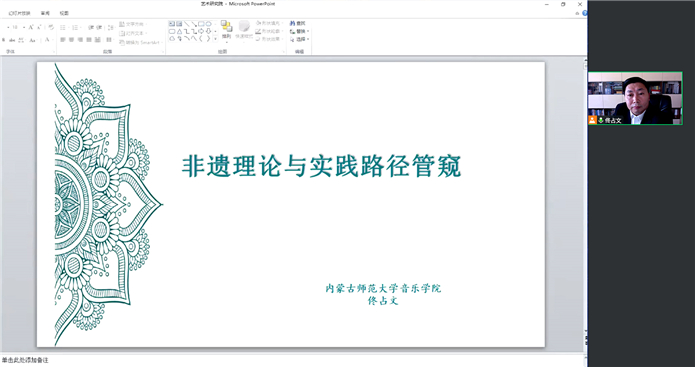Open the font color A button
The height and width of the screenshot is (367, 695).
(47, 40)
